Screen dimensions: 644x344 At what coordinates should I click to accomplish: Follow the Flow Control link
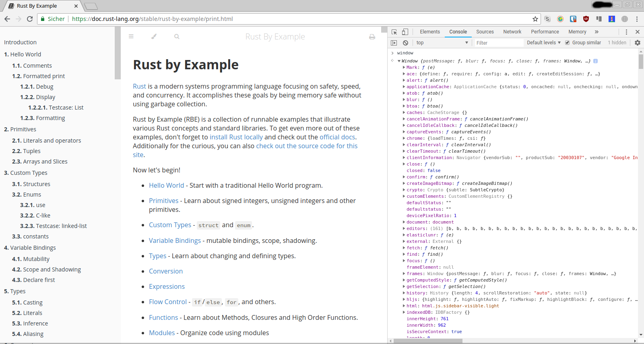168,302
